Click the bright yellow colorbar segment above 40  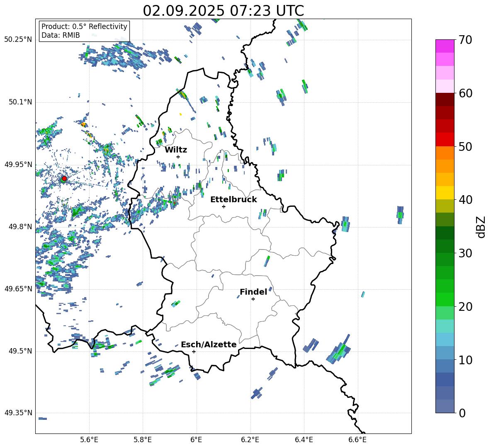point(445,193)
